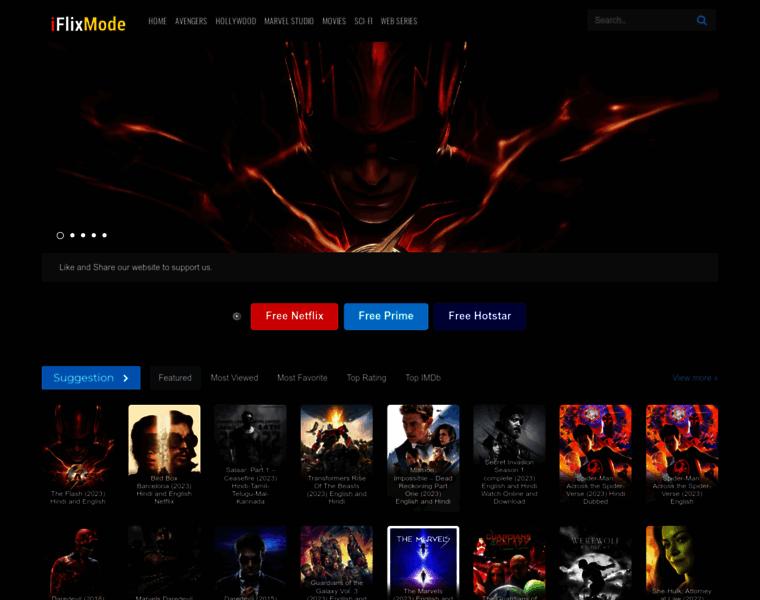Open The Marvels movie poster

pyautogui.click(x=423, y=563)
